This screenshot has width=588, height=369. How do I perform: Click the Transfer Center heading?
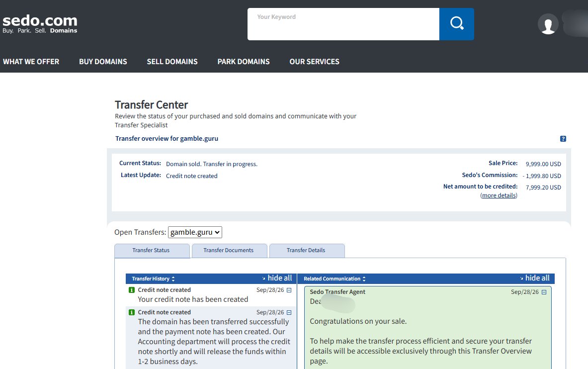(x=151, y=105)
